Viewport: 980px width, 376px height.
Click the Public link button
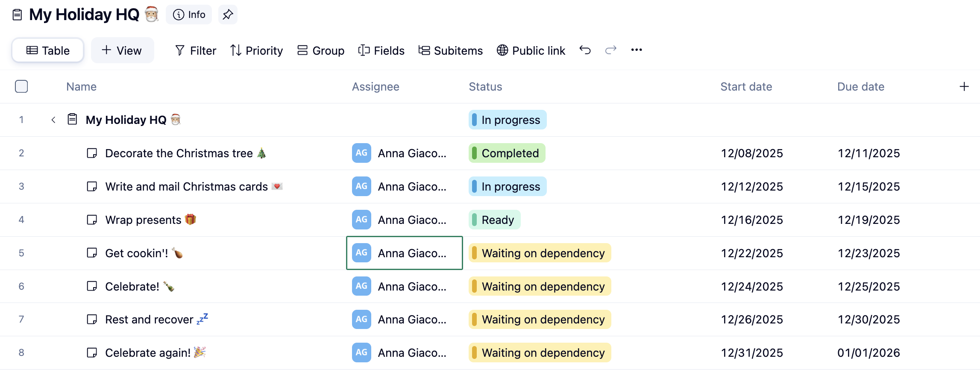531,50
